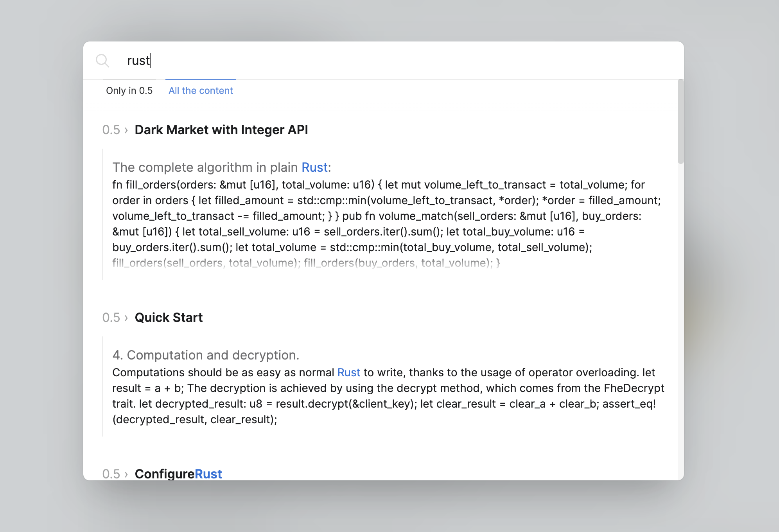This screenshot has width=779, height=532.
Task: Select the "All the content" tab
Action: (x=201, y=91)
